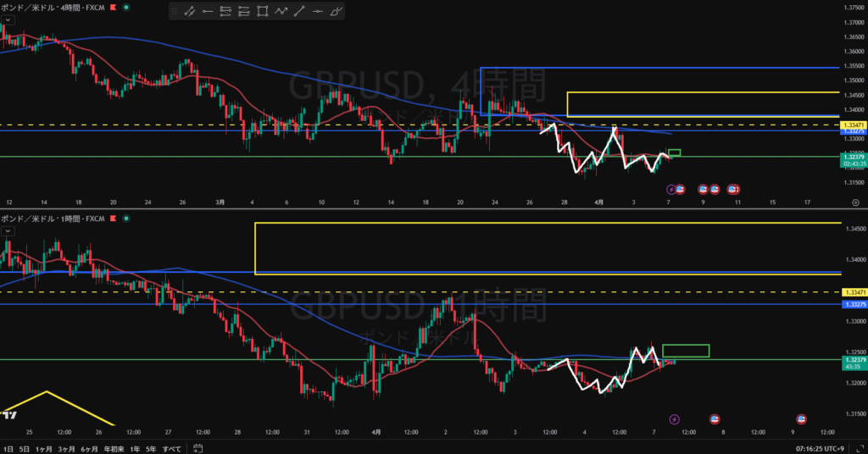Click the green market status indicator
This screenshot has height=454, width=868.
(x=126, y=7)
